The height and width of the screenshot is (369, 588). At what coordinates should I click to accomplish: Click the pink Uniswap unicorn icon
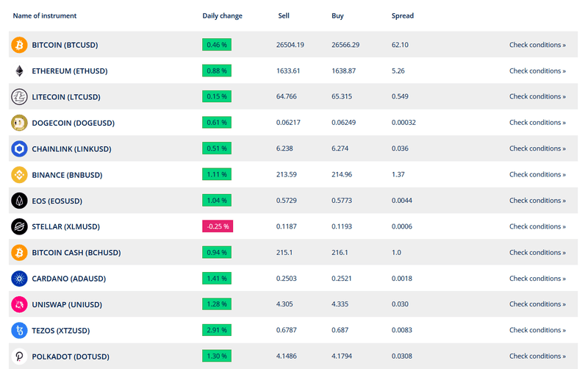[x=19, y=304]
